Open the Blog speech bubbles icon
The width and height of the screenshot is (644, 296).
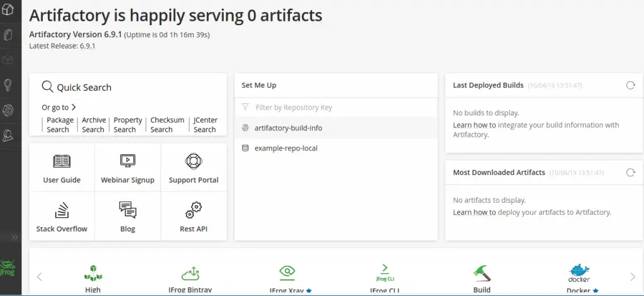point(128,210)
